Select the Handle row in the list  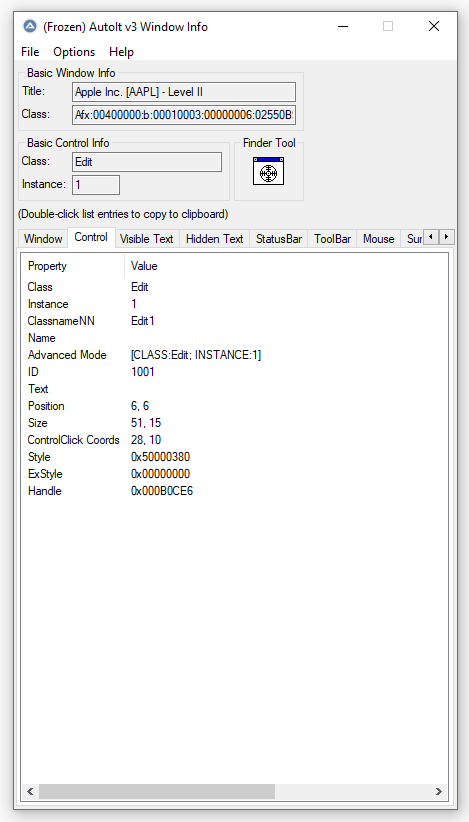coord(234,491)
